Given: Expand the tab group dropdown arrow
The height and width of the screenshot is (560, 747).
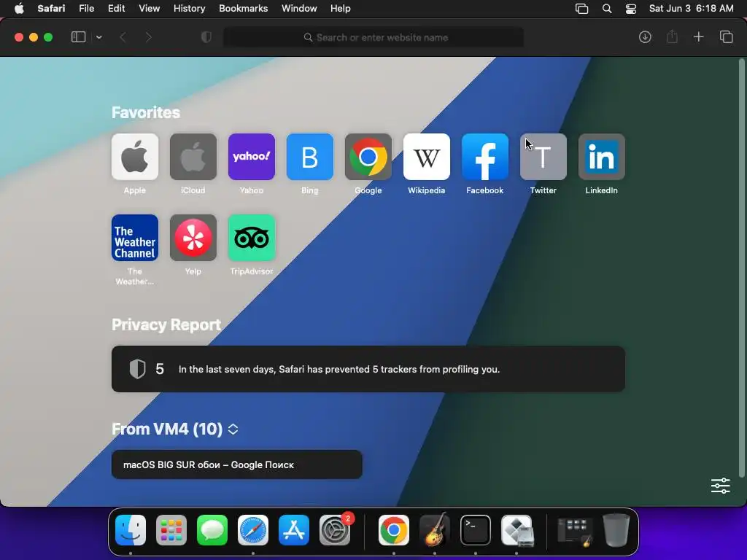Looking at the screenshot, I should click(x=98, y=37).
